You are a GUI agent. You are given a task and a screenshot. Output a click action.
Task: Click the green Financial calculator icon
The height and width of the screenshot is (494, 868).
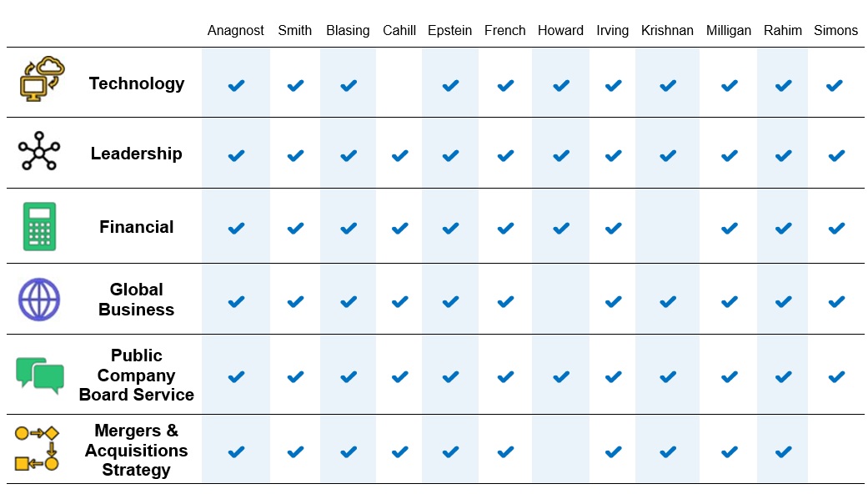click(x=39, y=226)
